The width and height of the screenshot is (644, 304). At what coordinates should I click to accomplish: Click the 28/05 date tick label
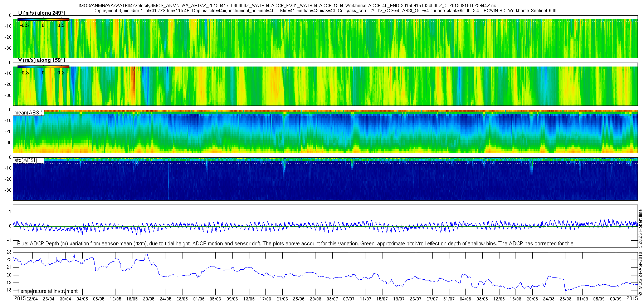point(182,299)
